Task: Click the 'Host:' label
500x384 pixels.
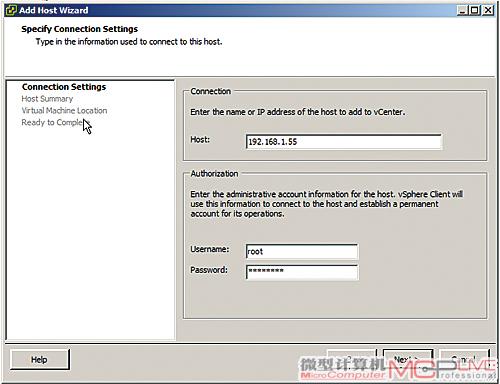Action: pos(200,139)
